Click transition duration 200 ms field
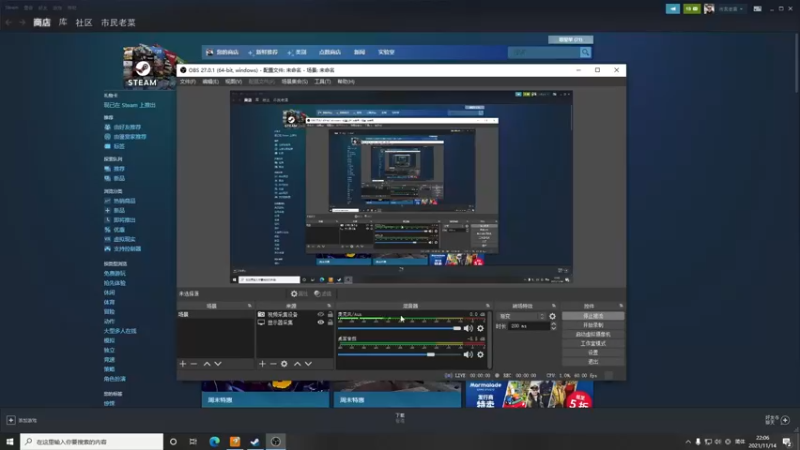 [x=529, y=326]
